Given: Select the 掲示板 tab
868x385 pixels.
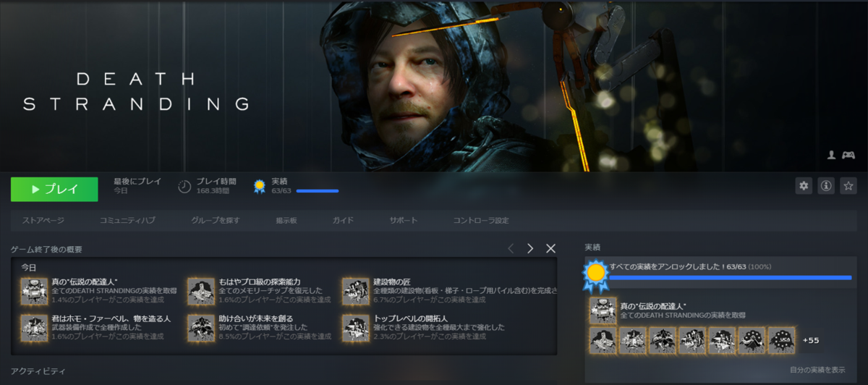Looking at the screenshot, I should 286,220.
